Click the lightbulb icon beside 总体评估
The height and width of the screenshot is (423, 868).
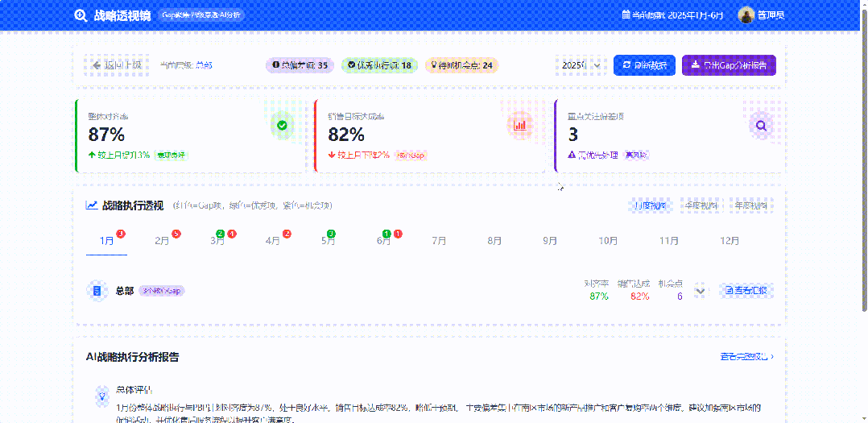pyautogui.click(x=102, y=395)
